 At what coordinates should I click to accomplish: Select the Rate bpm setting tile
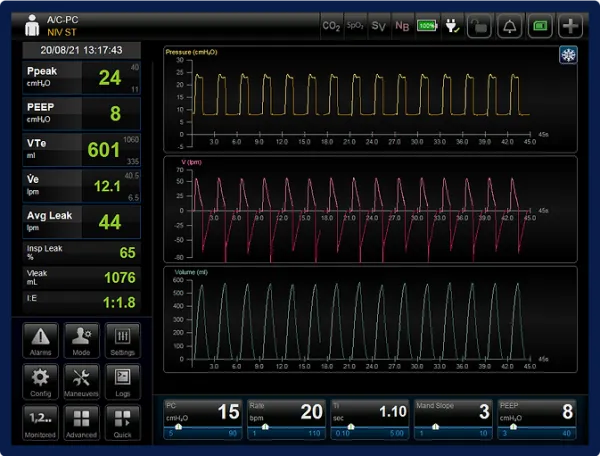point(285,412)
